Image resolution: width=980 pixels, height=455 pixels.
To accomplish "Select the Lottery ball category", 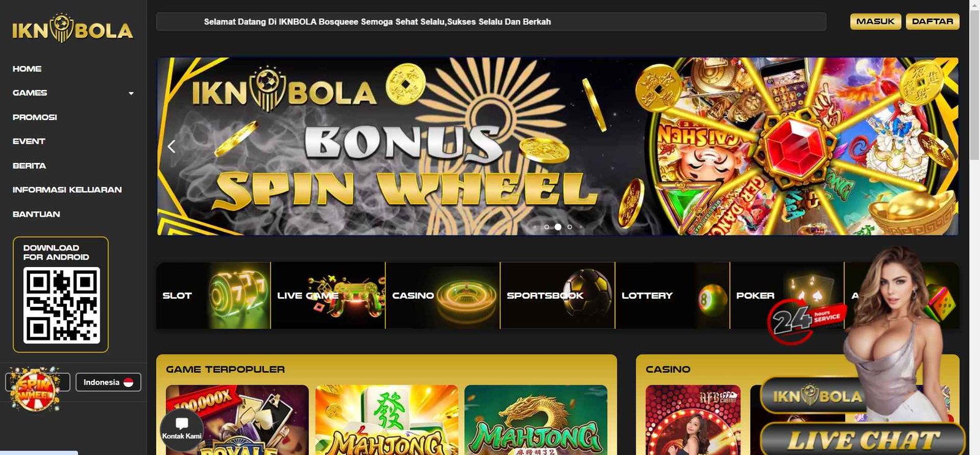I will [x=673, y=295].
